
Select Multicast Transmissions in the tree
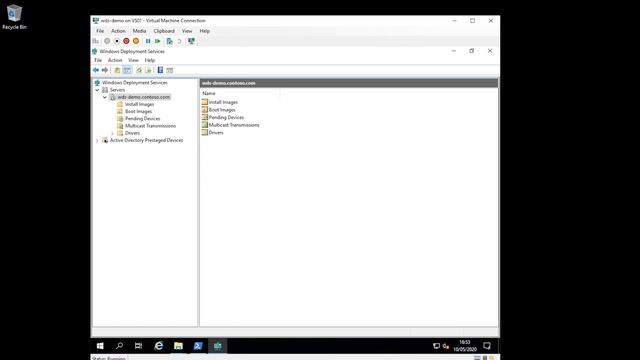pyautogui.click(x=150, y=126)
